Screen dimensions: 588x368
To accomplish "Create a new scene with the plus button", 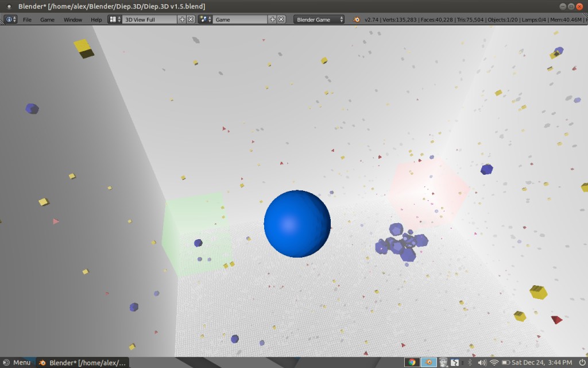I will (273, 19).
